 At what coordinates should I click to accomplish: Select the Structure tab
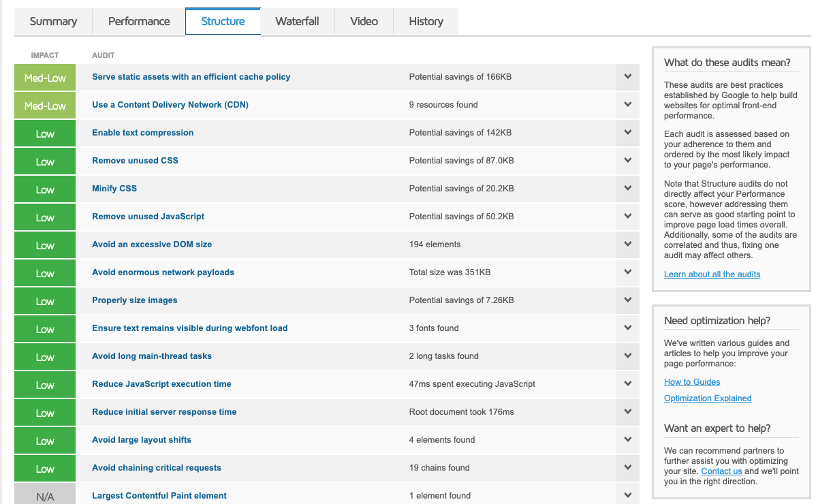pyautogui.click(x=223, y=21)
